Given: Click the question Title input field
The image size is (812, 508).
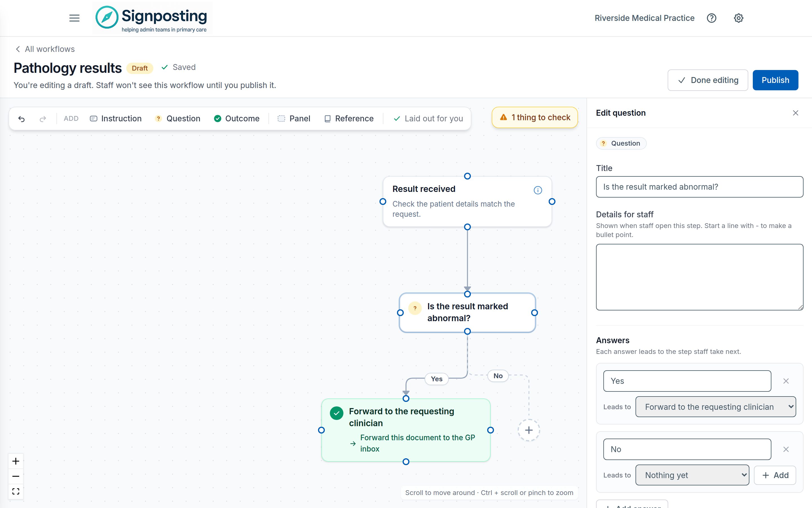Looking at the screenshot, I should point(699,187).
